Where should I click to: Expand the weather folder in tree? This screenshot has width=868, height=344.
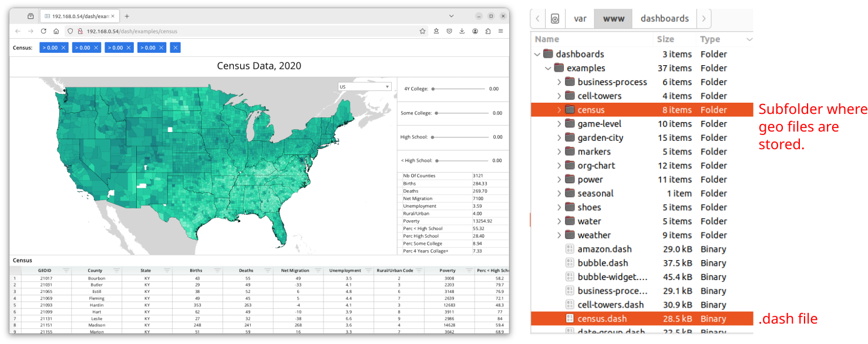click(x=560, y=235)
